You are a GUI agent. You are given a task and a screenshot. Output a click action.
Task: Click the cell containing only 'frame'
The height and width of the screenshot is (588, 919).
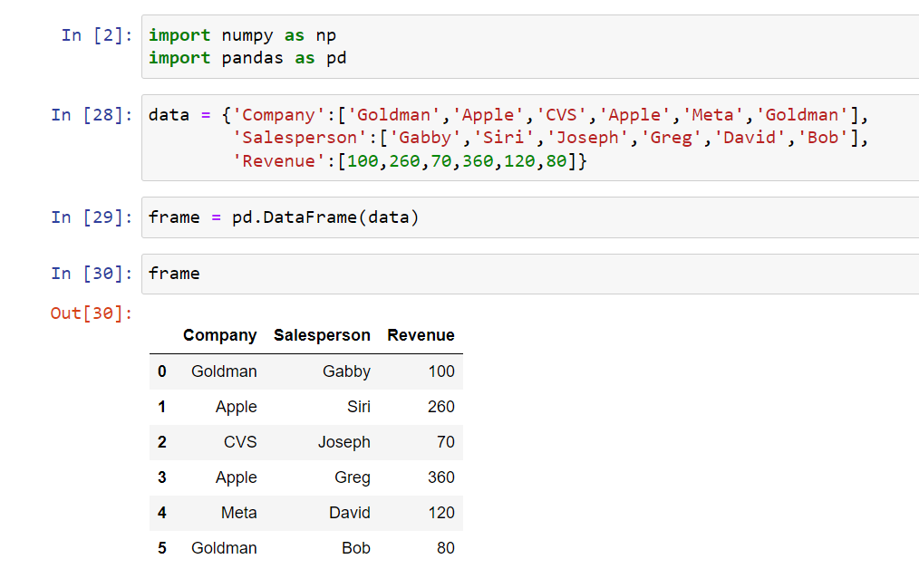tap(530, 274)
